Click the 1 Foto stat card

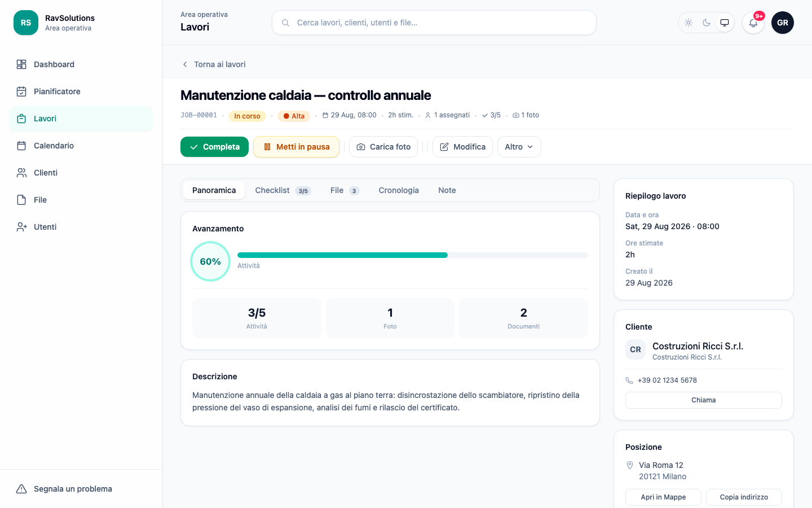pyautogui.click(x=390, y=318)
